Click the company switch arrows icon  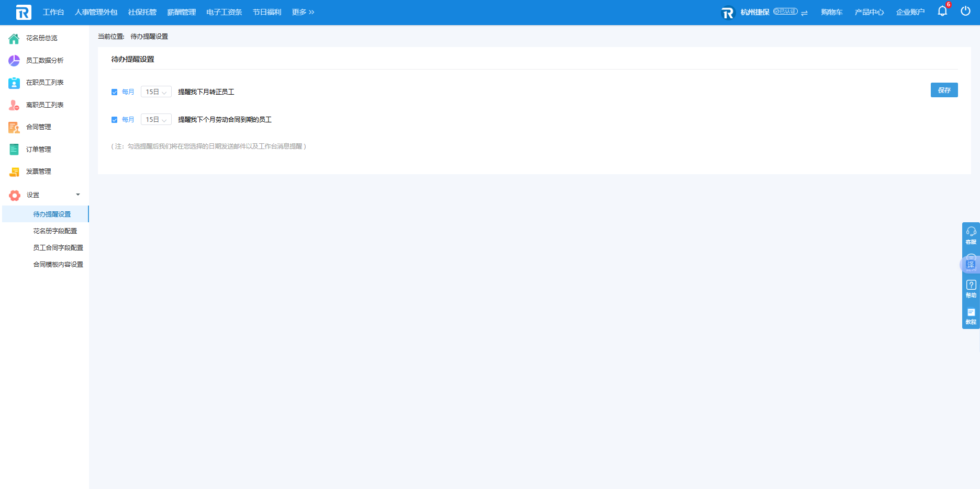point(804,13)
